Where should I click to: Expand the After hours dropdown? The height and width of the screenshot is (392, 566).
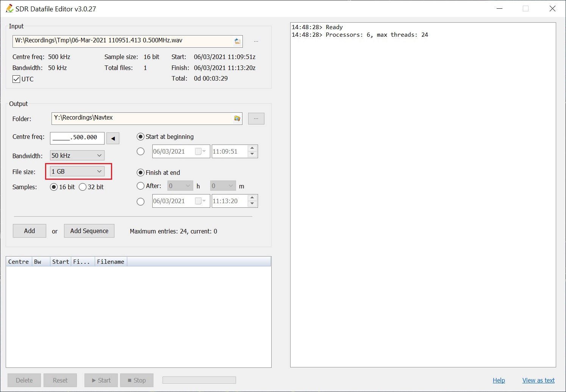[180, 186]
